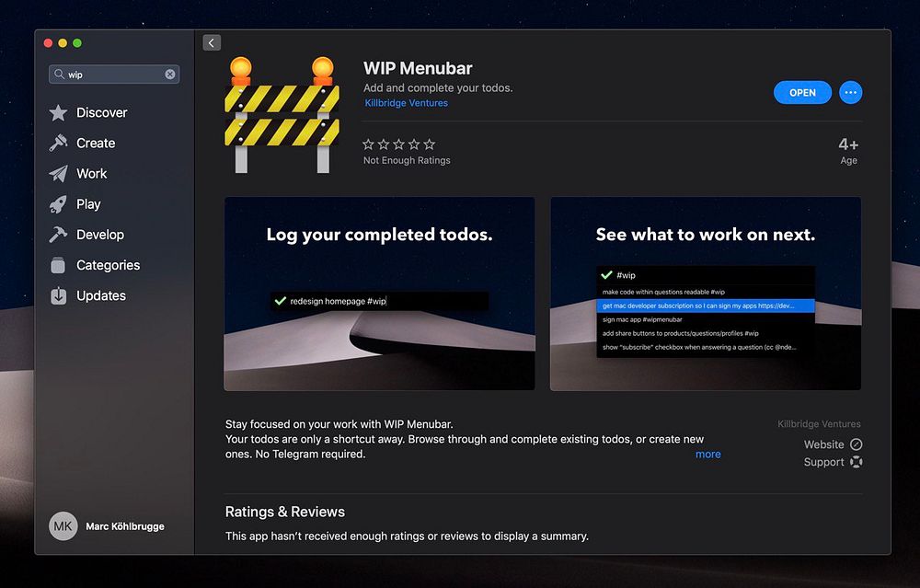Click the 'Not Enough Ratings' text
Screen dimensions: 920x588
tap(407, 160)
